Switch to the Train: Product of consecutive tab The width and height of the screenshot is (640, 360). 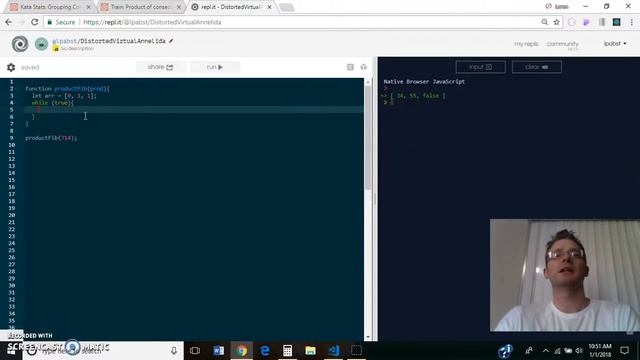coord(140,7)
